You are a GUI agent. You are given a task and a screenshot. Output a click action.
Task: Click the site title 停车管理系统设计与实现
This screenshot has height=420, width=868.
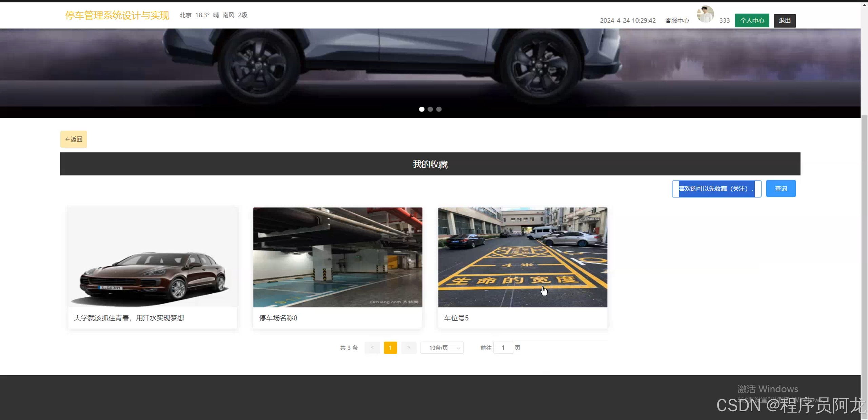(117, 15)
